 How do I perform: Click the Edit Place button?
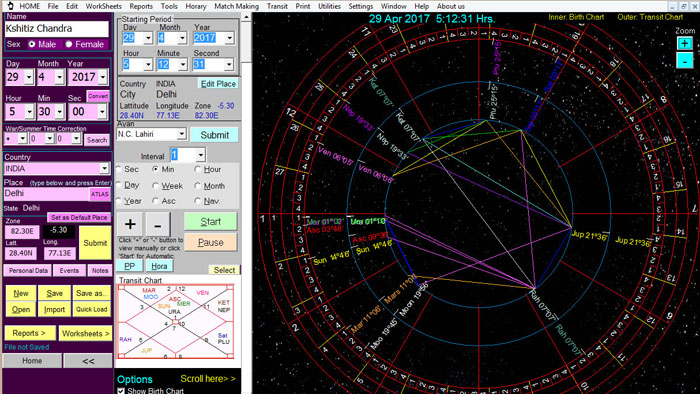(x=218, y=84)
